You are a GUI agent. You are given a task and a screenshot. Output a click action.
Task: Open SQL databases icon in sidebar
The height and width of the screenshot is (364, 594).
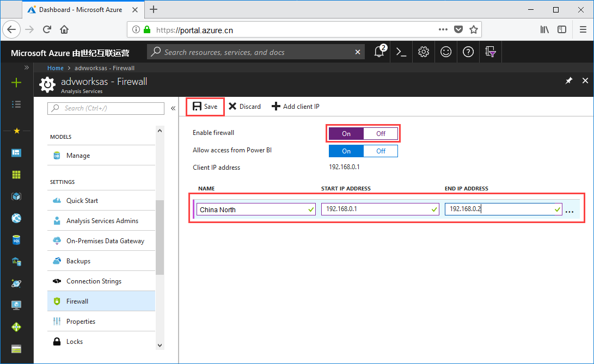tap(16, 240)
